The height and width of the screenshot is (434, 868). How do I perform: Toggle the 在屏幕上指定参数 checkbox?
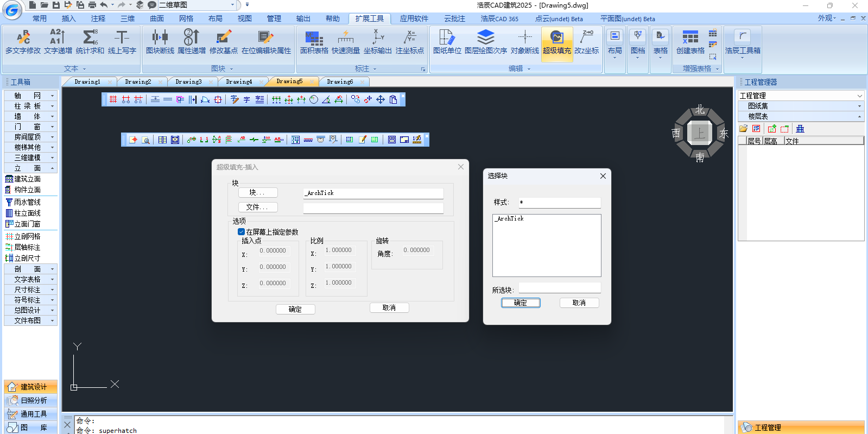point(242,232)
